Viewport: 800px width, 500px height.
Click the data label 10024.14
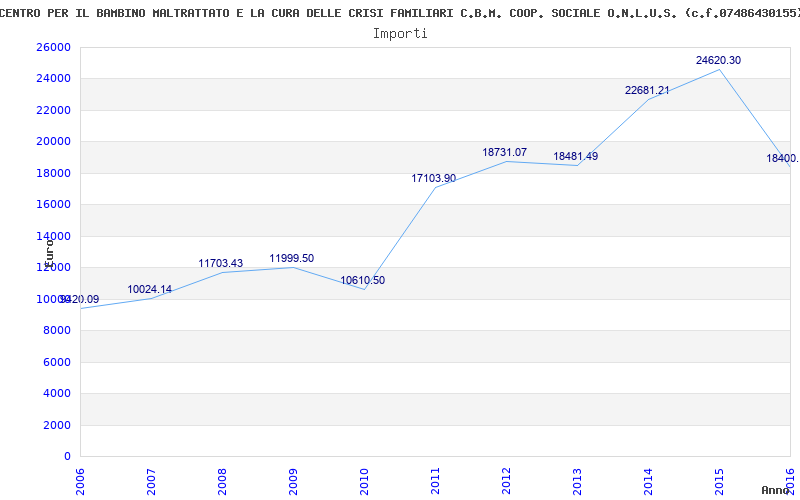point(149,289)
